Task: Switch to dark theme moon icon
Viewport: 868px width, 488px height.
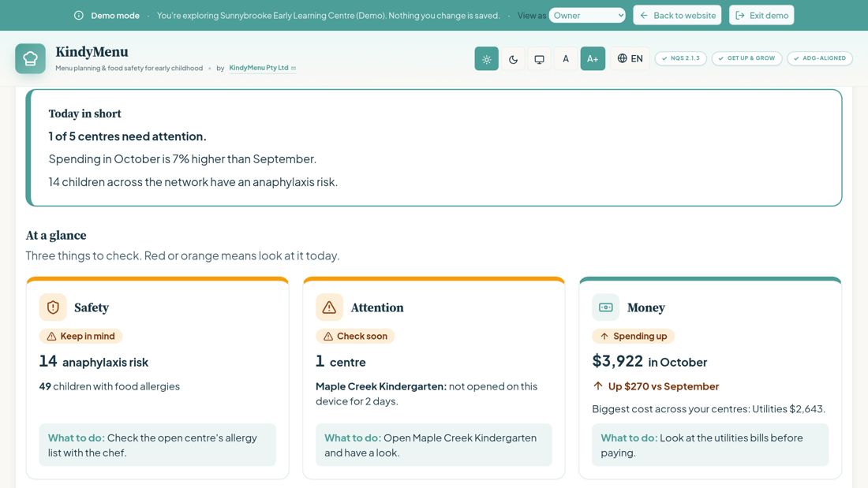Action: pyautogui.click(x=513, y=58)
